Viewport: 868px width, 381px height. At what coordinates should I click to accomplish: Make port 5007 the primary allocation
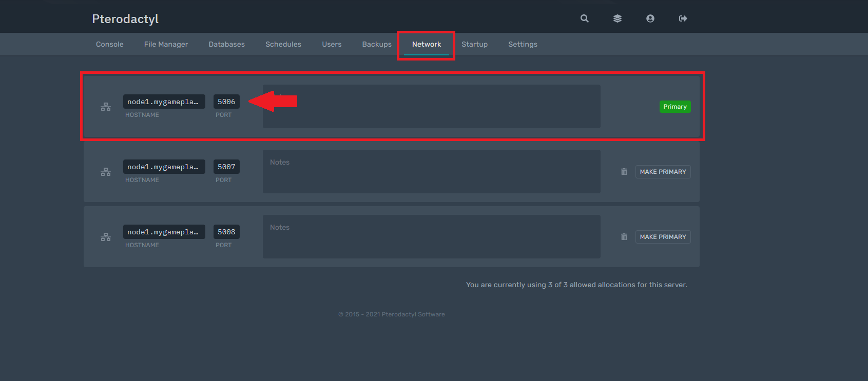coord(663,172)
